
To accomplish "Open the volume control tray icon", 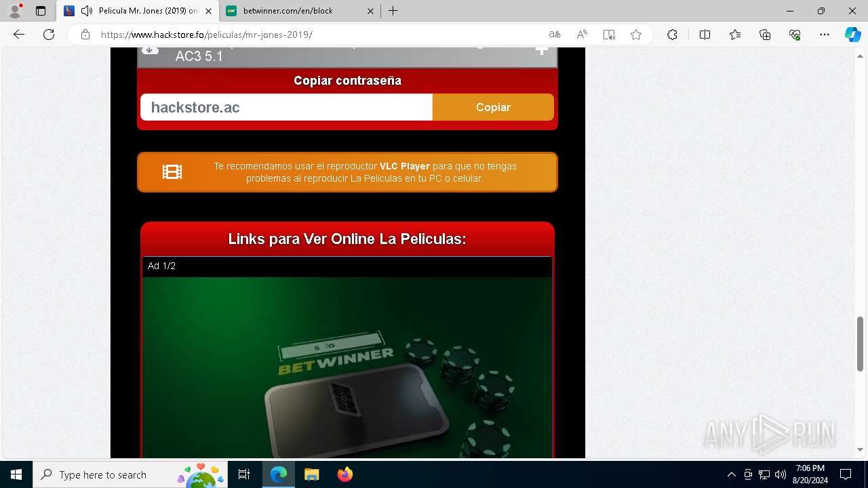I will 781,474.
